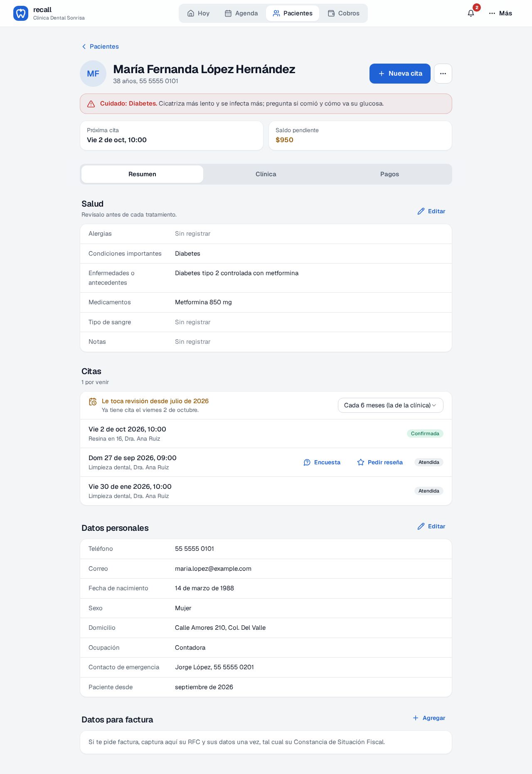
Task: Click the MF patient avatar
Action: [x=93, y=74]
